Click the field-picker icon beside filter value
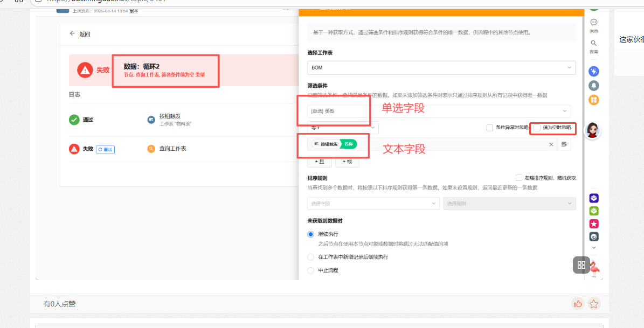Screen dimensions: 644x328 [564, 144]
